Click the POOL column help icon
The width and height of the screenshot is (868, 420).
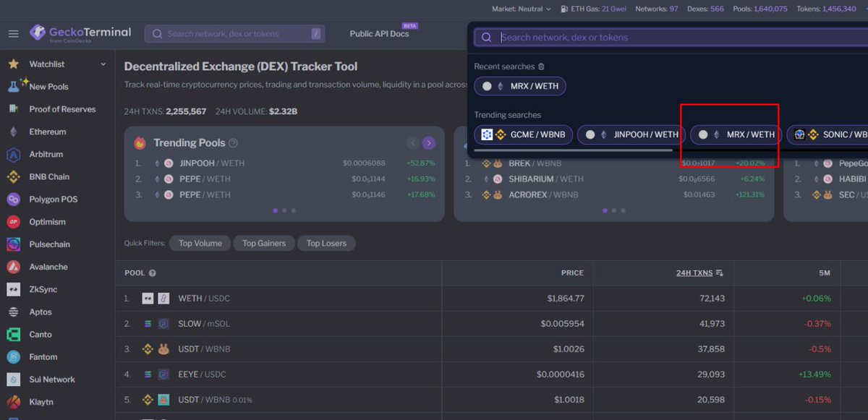click(x=152, y=273)
